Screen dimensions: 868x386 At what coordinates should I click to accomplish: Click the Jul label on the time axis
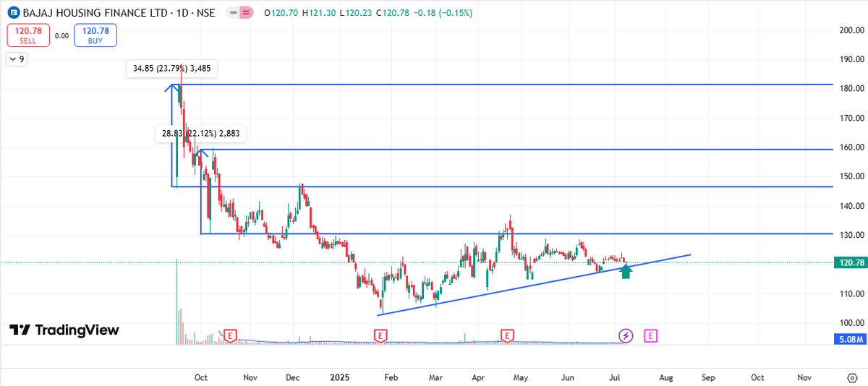[x=615, y=377]
